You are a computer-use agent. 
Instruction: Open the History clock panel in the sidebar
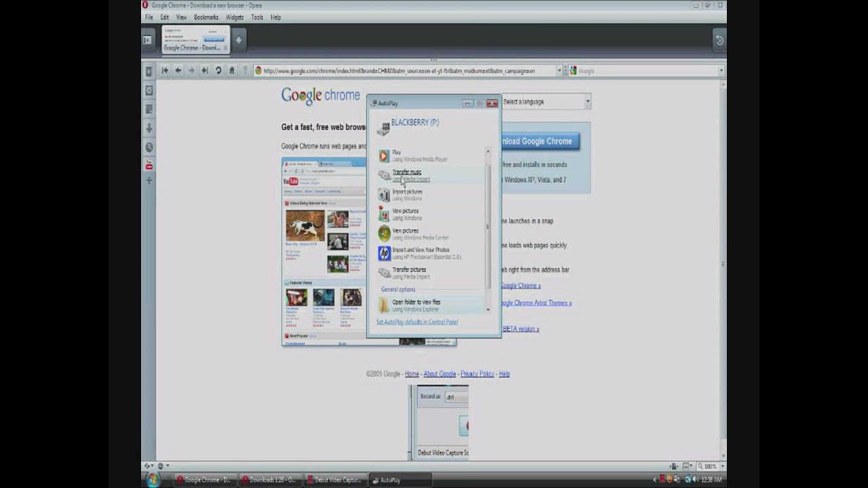[x=149, y=147]
